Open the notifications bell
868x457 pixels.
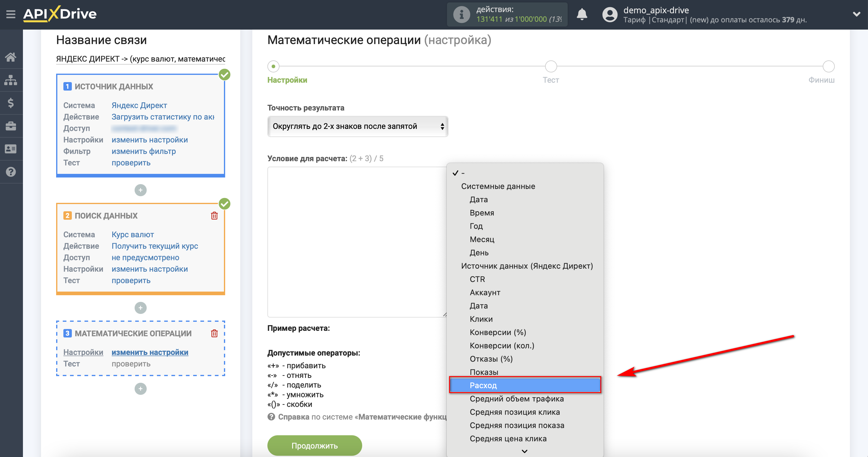582,14
